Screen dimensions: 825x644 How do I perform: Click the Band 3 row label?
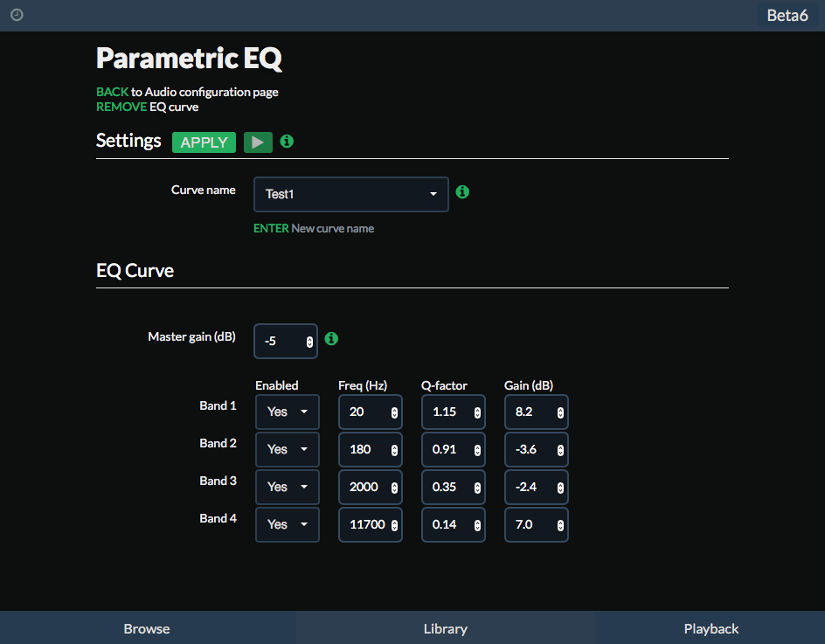[x=218, y=481]
